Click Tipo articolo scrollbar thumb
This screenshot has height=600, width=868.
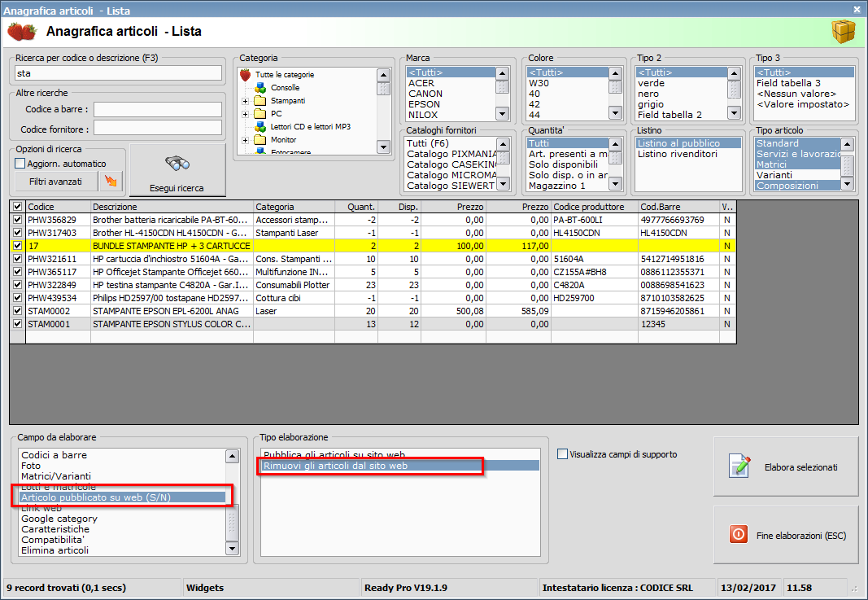click(x=847, y=164)
